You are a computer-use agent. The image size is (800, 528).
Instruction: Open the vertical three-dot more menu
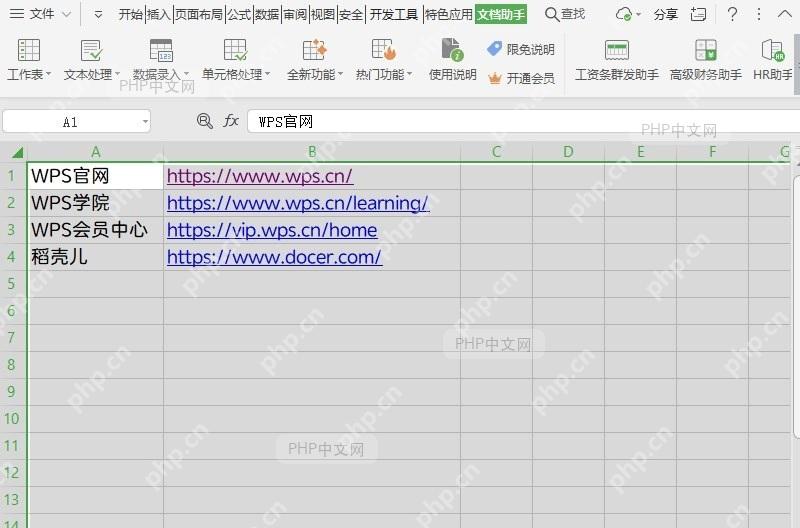tap(759, 14)
